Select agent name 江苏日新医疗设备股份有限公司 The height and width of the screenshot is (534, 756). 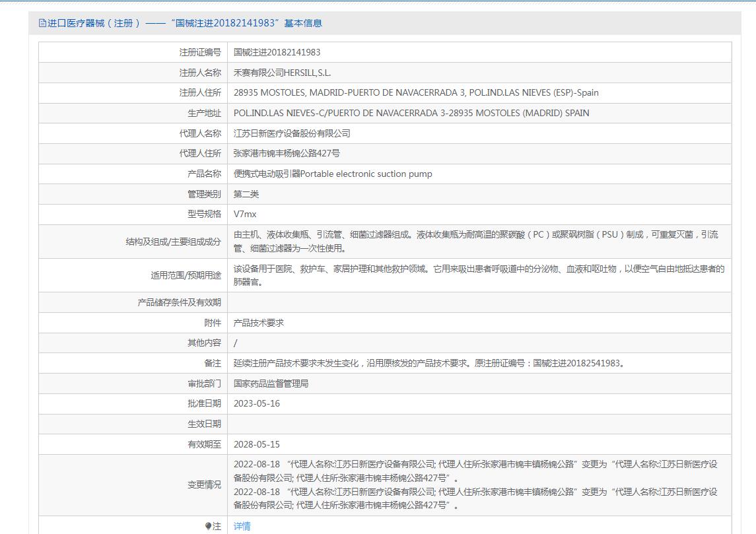292,133
